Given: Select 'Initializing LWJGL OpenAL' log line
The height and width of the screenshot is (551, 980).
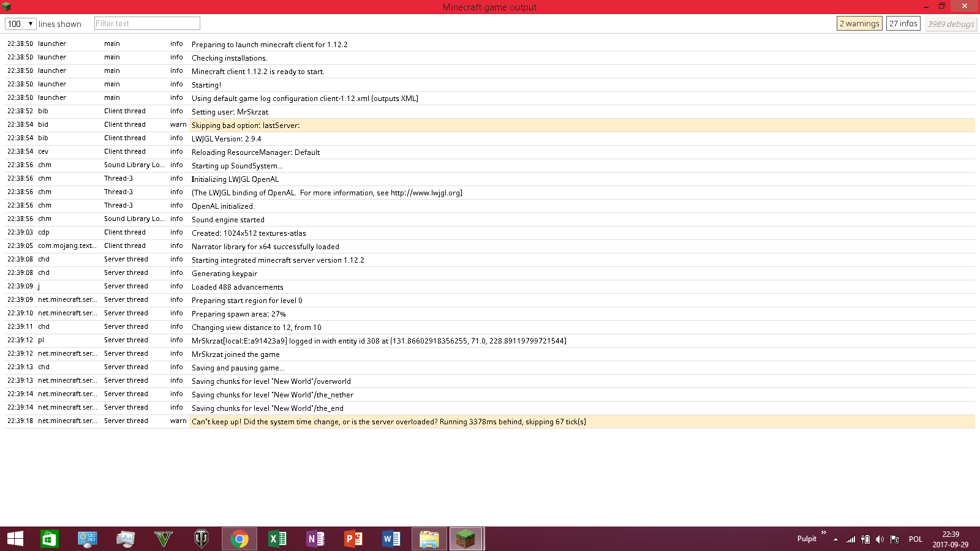Looking at the screenshot, I should point(235,179).
